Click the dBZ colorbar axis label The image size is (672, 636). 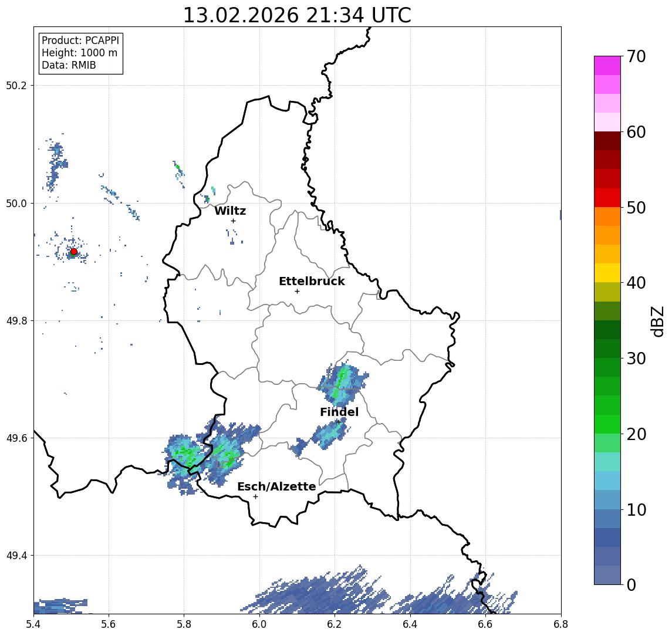[657, 322]
